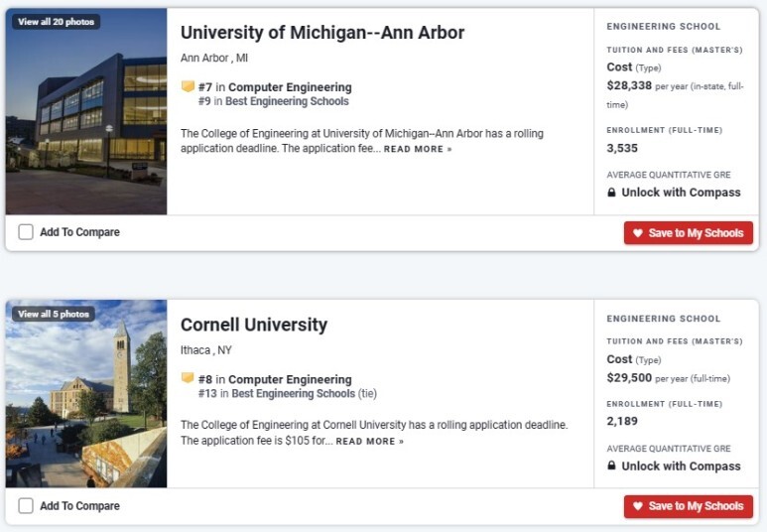The height and width of the screenshot is (532, 767).
Task: Open #9 in Best Engineering Schools link
Action: 274,101
